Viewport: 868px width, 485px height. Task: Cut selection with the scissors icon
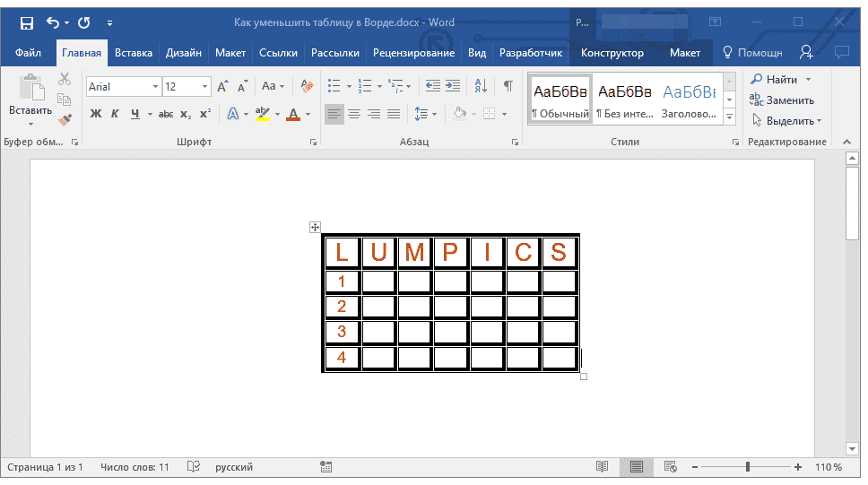65,79
